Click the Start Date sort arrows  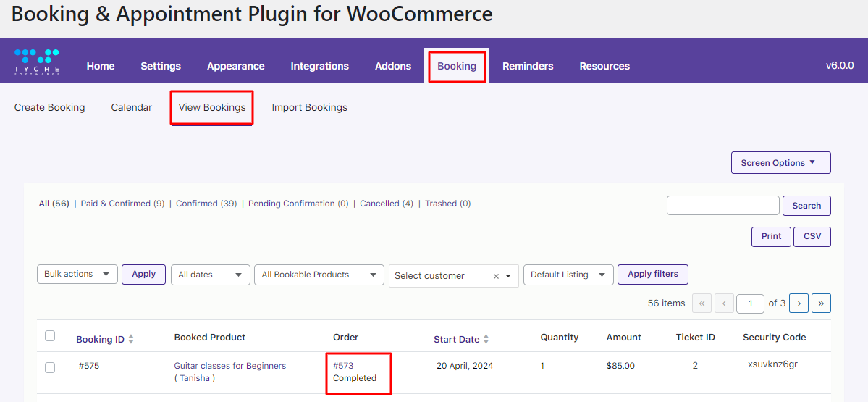click(x=486, y=340)
